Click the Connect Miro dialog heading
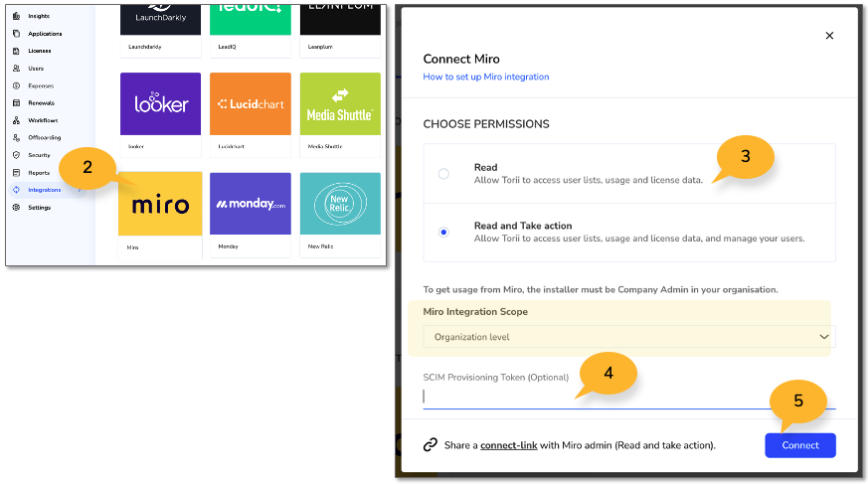 coord(461,60)
